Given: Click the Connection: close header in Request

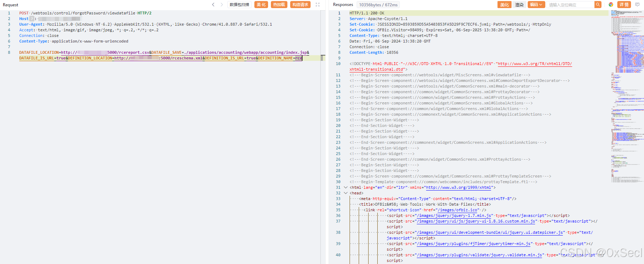Looking at the screenshot, I should click(39, 36).
